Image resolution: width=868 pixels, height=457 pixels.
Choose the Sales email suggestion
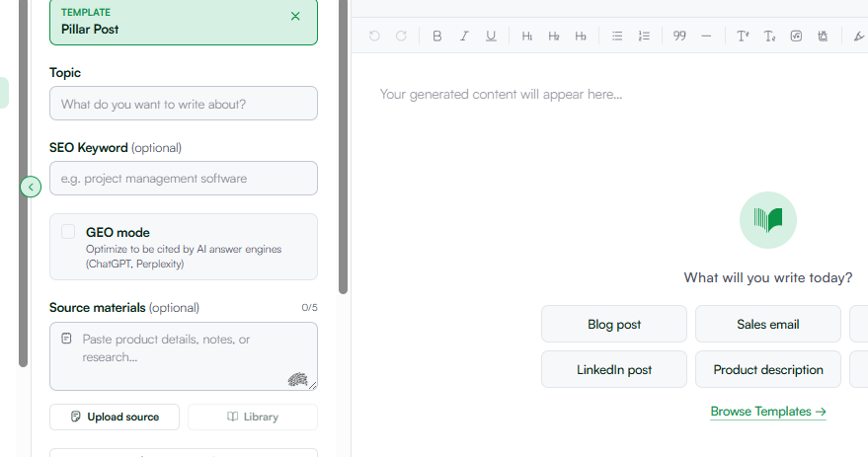click(x=768, y=324)
